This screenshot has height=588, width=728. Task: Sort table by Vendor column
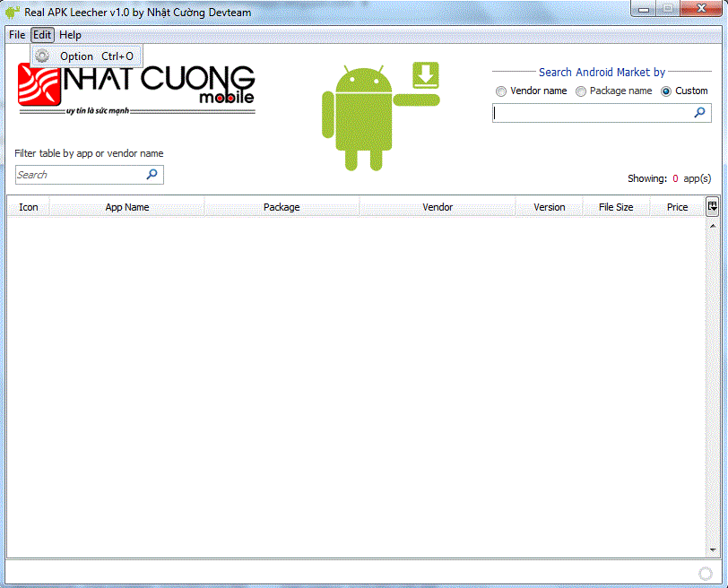(x=438, y=207)
